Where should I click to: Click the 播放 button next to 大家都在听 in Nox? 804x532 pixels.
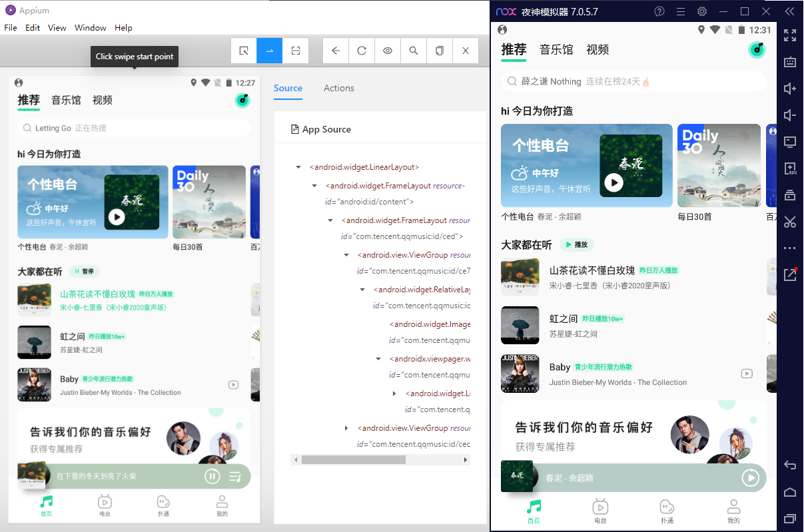click(577, 244)
